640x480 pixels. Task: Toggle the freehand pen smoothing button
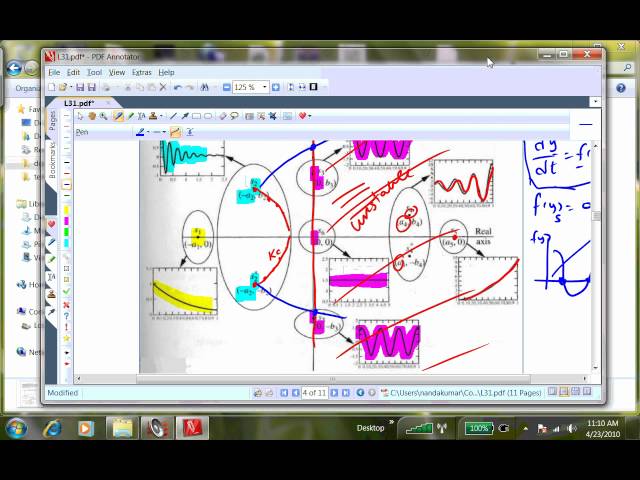(175, 132)
